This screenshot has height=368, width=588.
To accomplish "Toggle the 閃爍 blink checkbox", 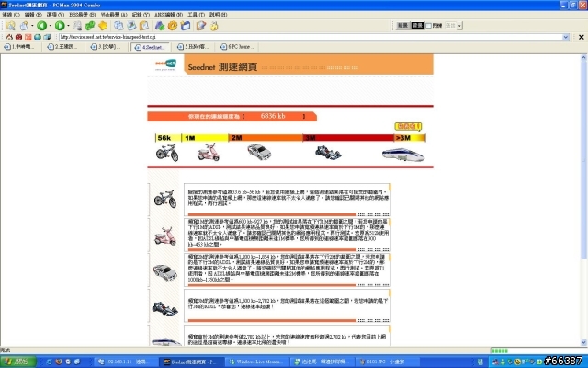I will (429, 26).
